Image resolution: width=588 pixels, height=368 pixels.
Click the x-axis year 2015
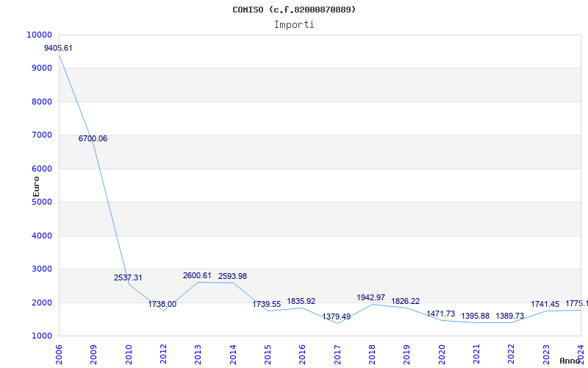coord(268,355)
